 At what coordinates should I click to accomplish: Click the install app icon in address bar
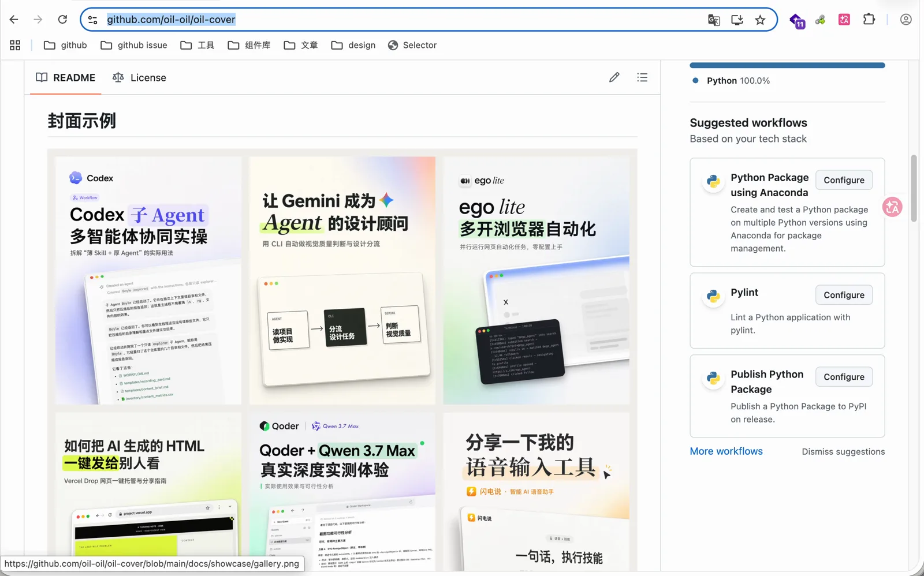tap(737, 20)
